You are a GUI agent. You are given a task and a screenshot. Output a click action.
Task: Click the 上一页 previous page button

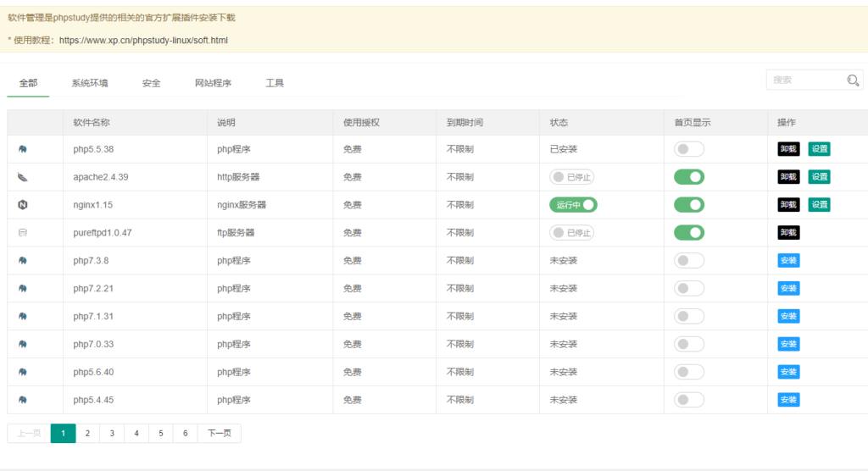pyautogui.click(x=29, y=434)
